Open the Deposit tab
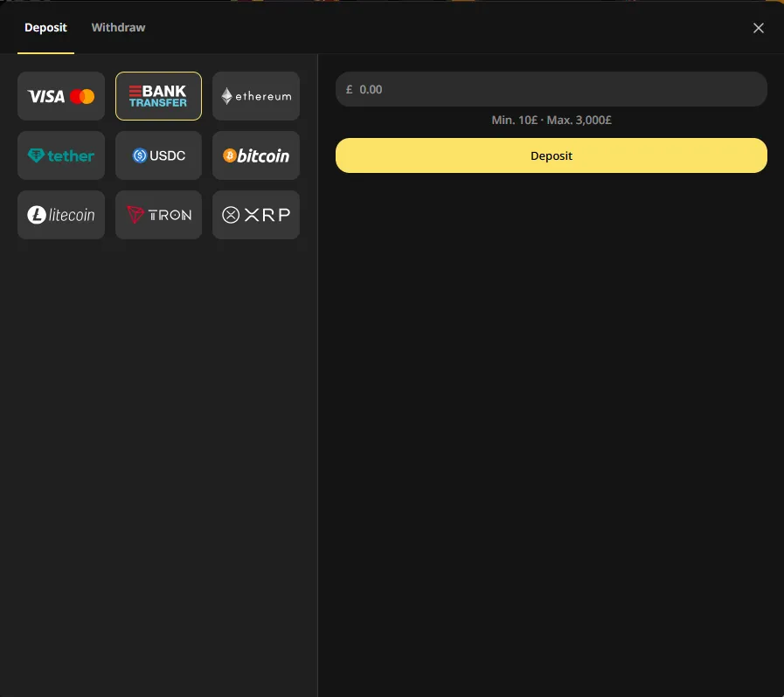Viewport: 784px width, 697px height. pyautogui.click(x=45, y=27)
